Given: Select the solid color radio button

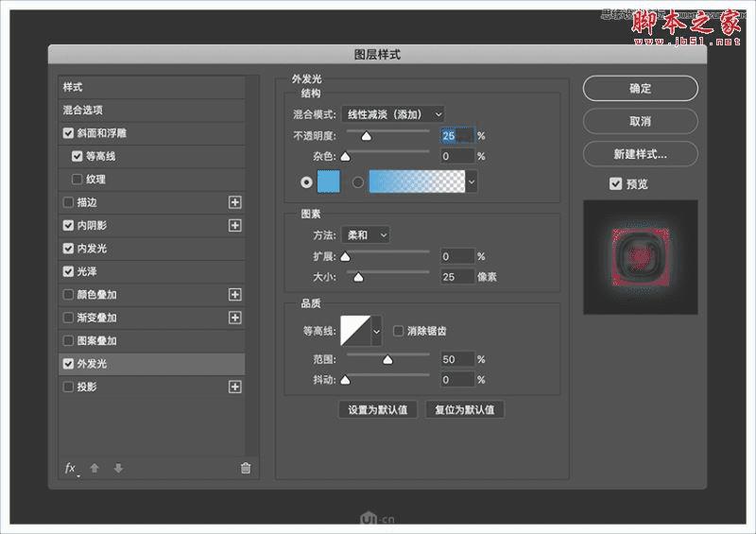Looking at the screenshot, I should [x=306, y=182].
